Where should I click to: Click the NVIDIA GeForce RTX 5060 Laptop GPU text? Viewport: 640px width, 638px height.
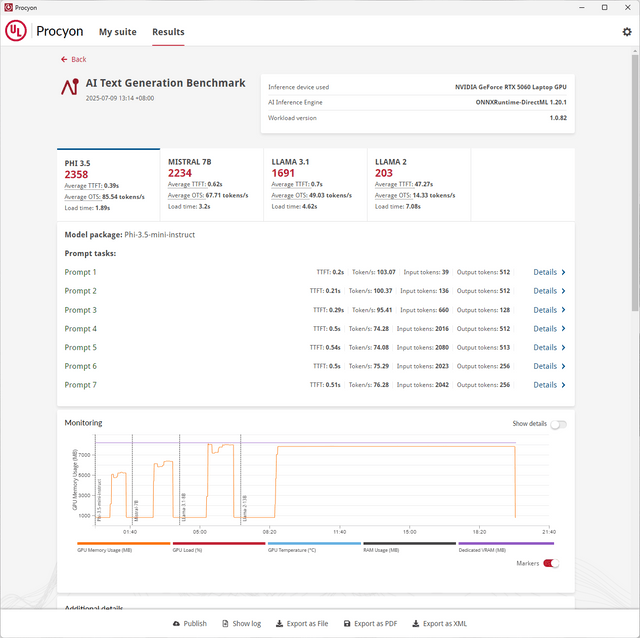point(511,87)
